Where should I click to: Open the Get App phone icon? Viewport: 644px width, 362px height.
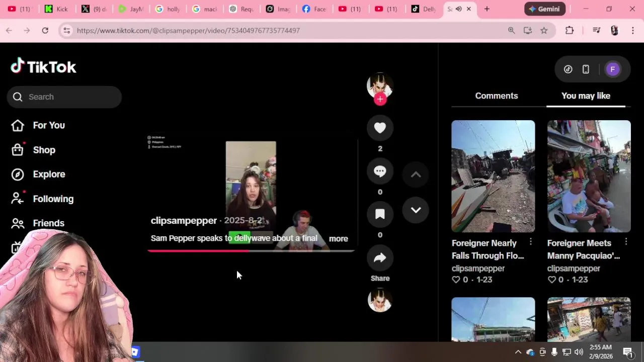tap(586, 69)
